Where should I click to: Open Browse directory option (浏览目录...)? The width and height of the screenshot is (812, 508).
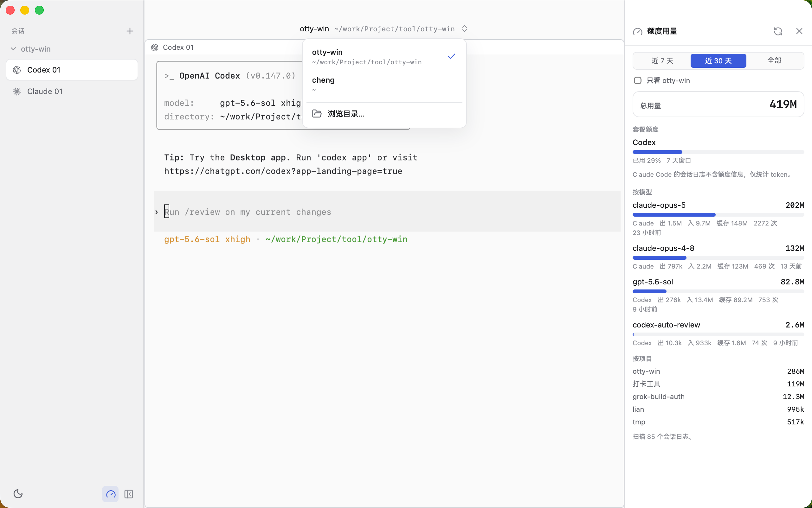click(x=384, y=114)
